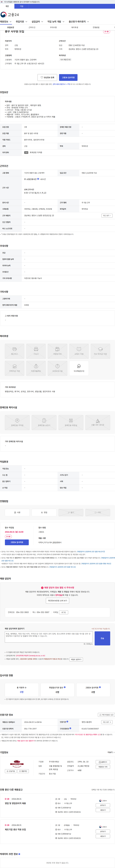Viewport: 115px width, 868px height.
Task: Select the 개인 tab at top
Action: [x=7, y=6]
